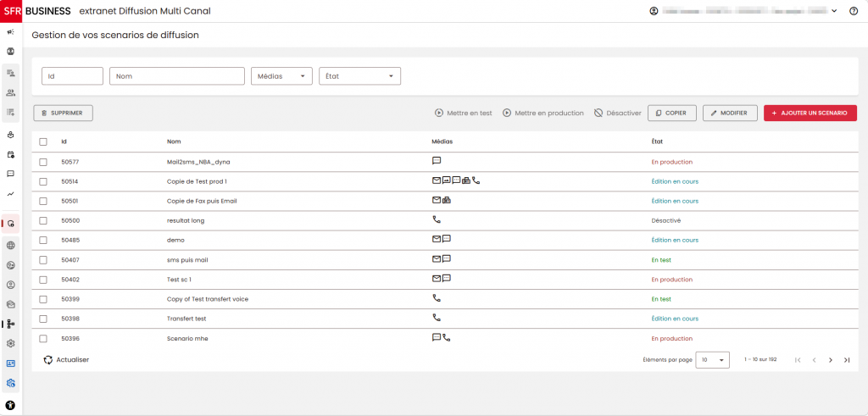
Task: Open the État filter dropdown
Action: click(x=359, y=76)
